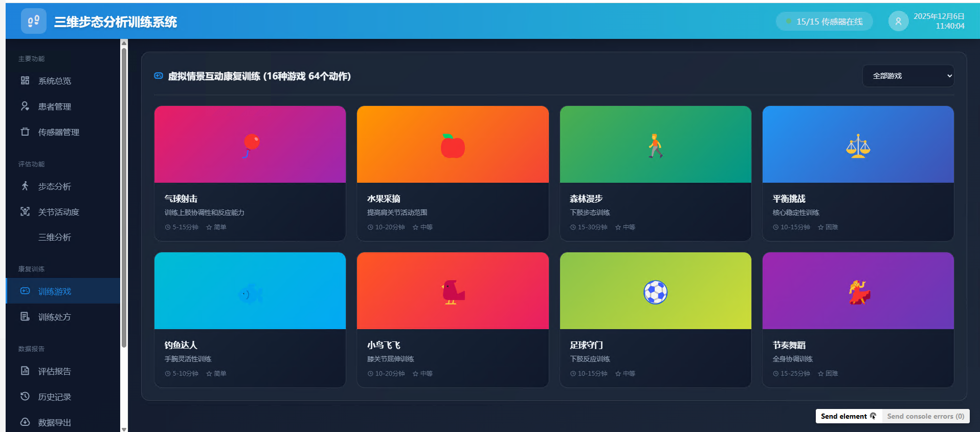The width and height of the screenshot is (980, 432).
Task: Click the Assessment Report chart icon
Action: tap(25, 371)
